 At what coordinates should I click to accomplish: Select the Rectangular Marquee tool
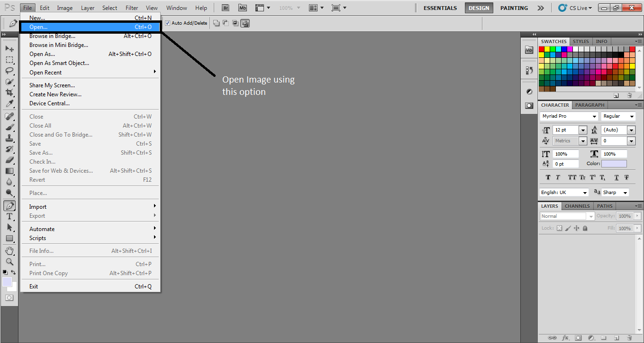(9, 60)
